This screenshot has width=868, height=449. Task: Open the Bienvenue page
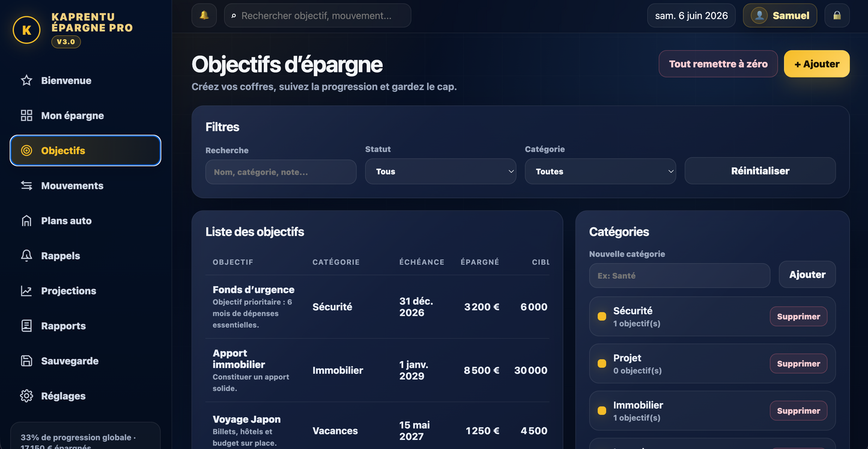(85, 81)
